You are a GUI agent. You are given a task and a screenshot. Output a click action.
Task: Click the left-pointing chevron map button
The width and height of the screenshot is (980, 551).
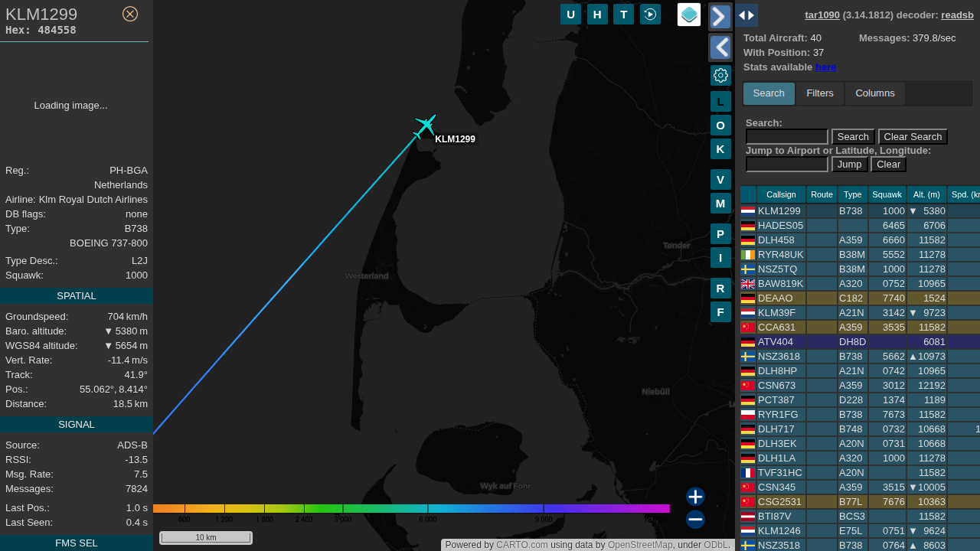(720, 47)
